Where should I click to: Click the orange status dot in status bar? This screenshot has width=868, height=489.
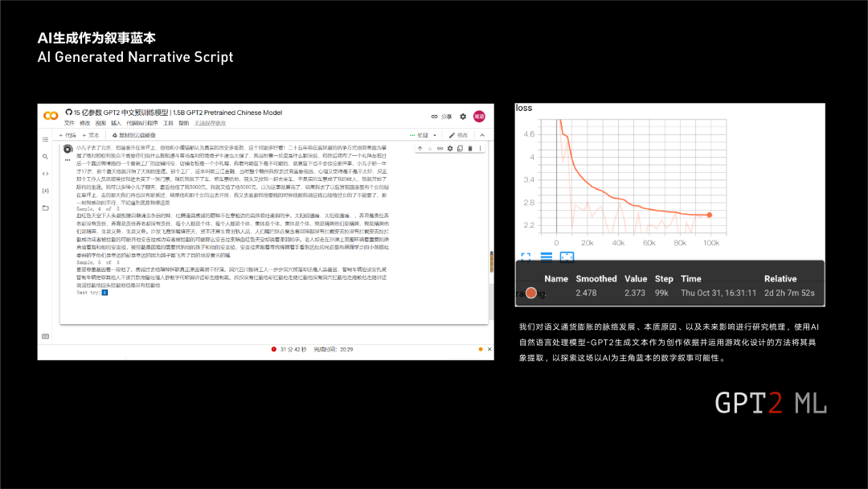[x=481, y=349]
